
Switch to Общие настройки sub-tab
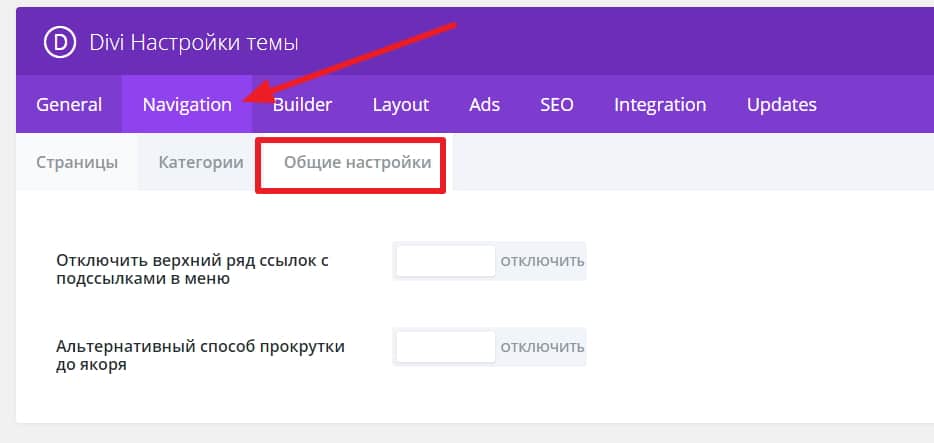pos(357,162)
